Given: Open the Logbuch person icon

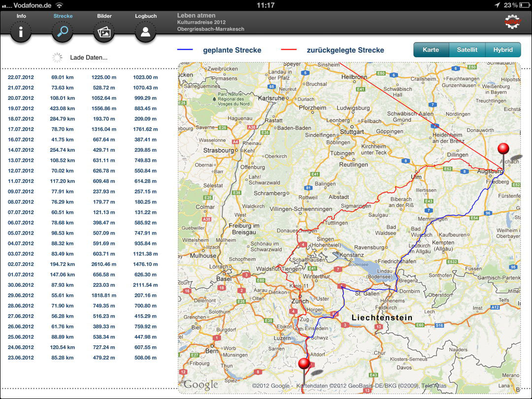Looking at the screenshot, I should 145,32.
